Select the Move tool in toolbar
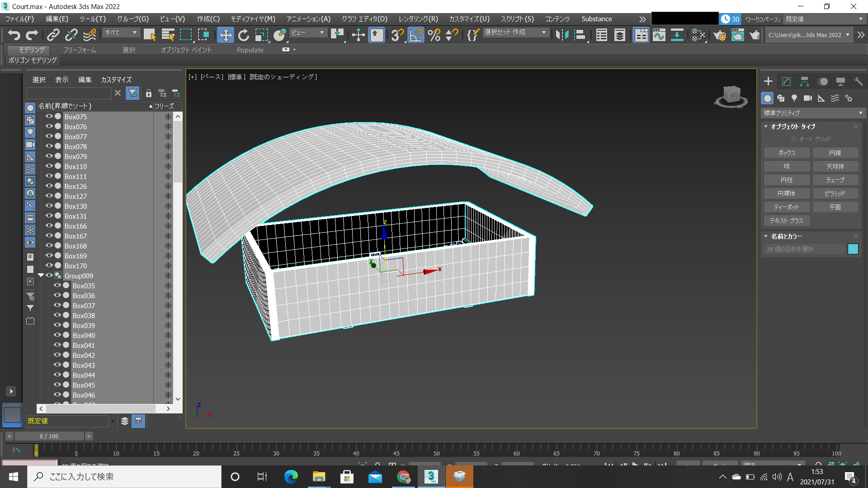Screen dimensions: 868x488 tap(225, 34)
